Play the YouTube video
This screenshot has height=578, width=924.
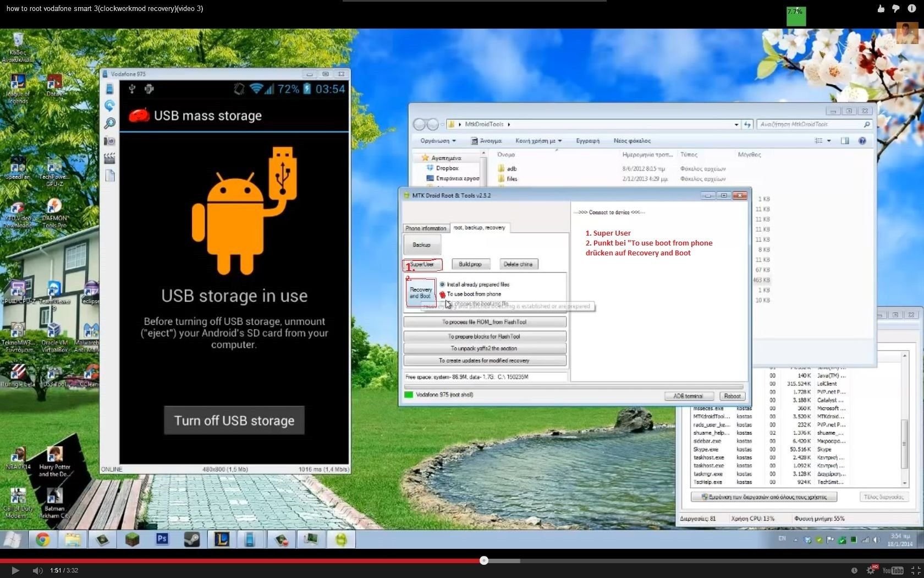[15, 570]
